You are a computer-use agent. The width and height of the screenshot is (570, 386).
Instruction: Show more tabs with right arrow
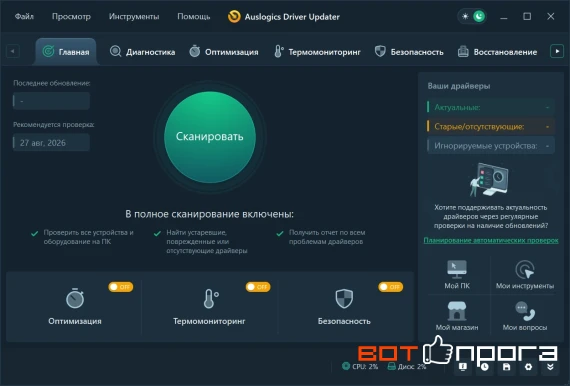click(557, 52)
